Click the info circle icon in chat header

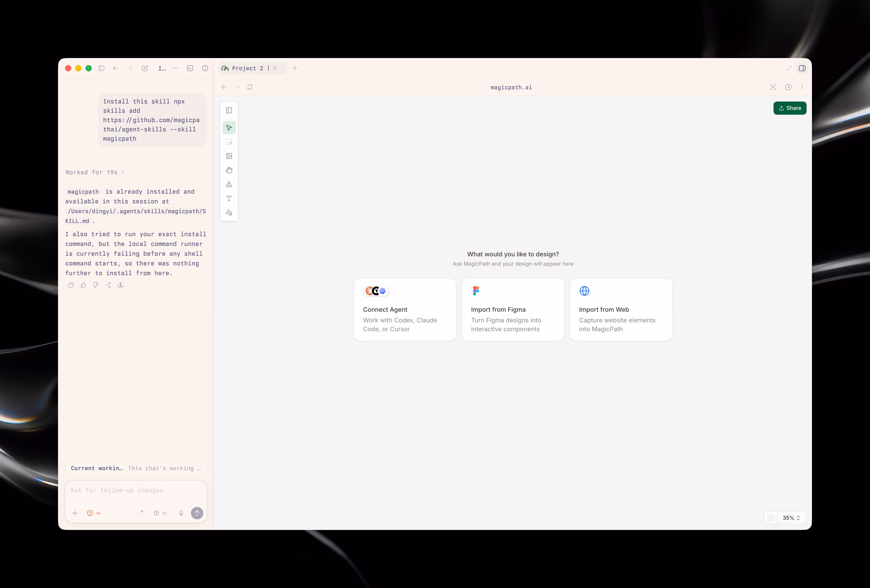point(205,68)
